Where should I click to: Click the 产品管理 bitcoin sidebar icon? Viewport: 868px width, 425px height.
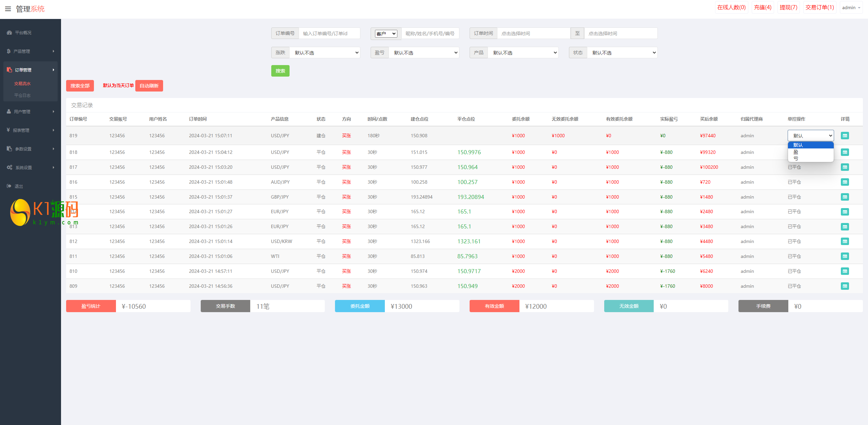[9, 51]
